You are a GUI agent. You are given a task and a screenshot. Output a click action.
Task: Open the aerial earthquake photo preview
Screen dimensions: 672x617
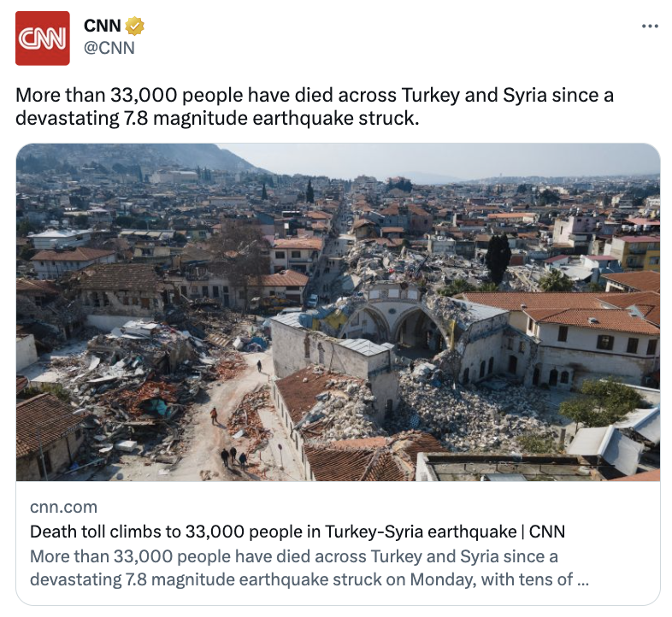(x=339, y=312)
